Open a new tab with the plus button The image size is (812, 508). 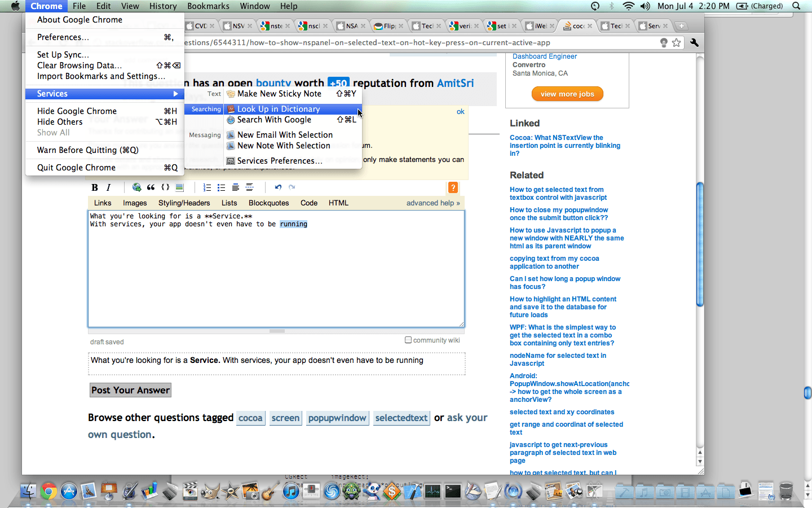pos(681,26)
